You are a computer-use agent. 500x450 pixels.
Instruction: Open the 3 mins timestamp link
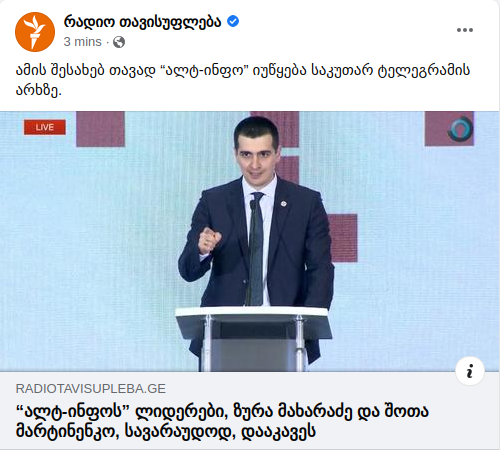pos(82,42)
